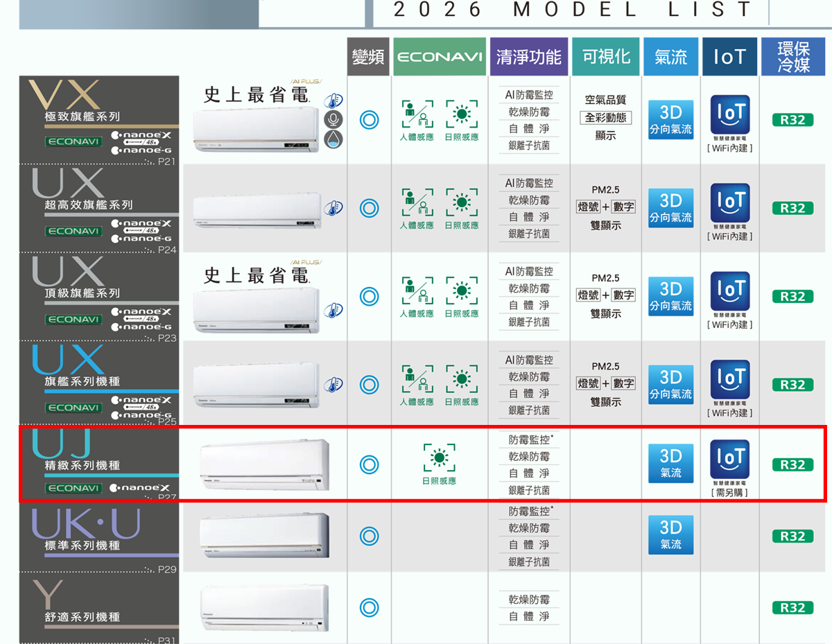Viewport: 832px width, 644px height.
Task: Click the 3D 氣流 badge in UK·U row
Action: (670, 535)
